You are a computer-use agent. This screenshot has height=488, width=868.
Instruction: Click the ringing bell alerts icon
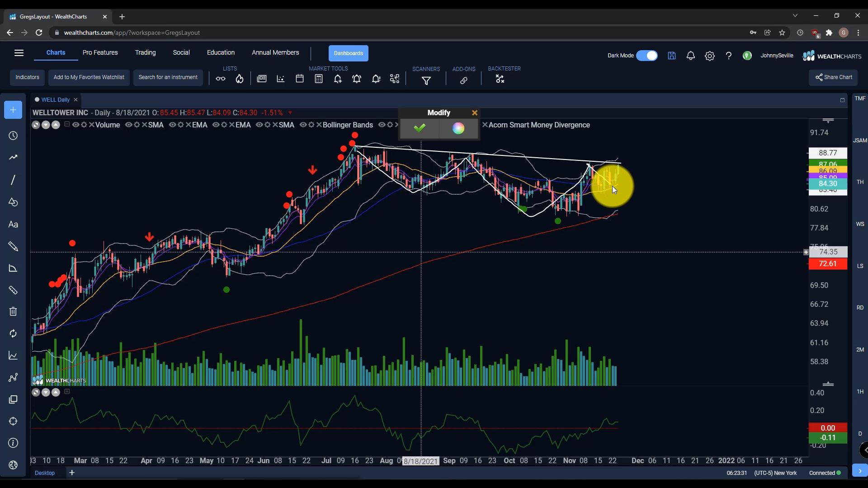[x=357, y=79]
